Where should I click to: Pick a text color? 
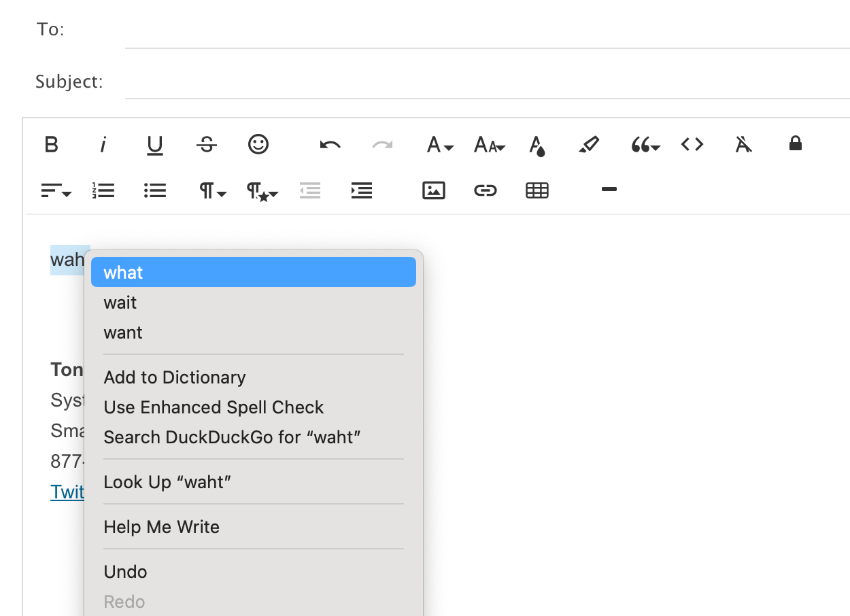(x=537, y=145)
